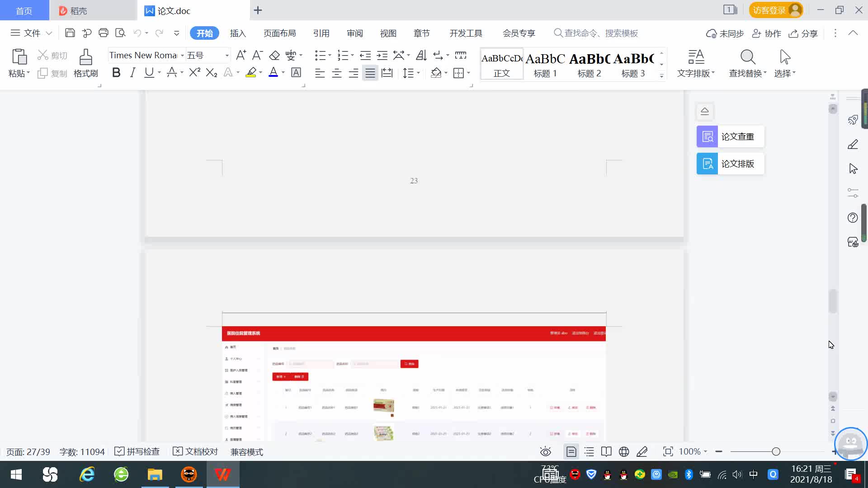Viewport: 868px width, 488px height.
Task: Align text right
Action: (354, 73)
